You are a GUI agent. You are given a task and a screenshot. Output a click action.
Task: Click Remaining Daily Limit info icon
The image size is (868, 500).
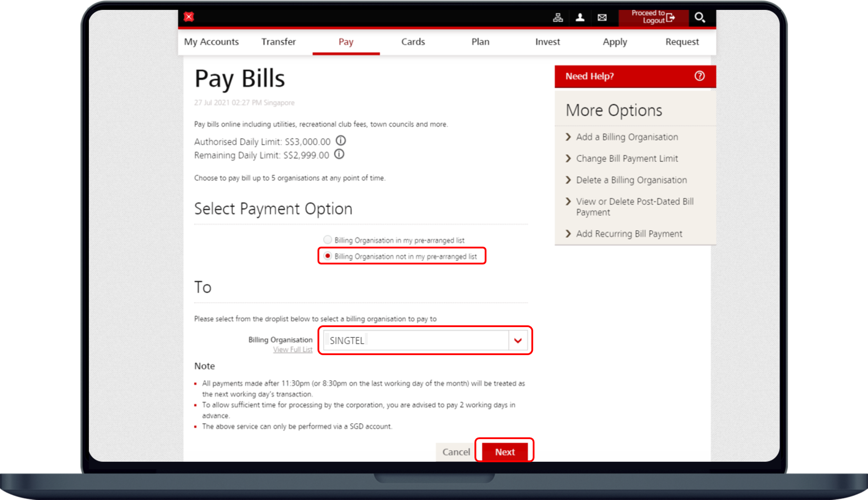coord(339,154)
